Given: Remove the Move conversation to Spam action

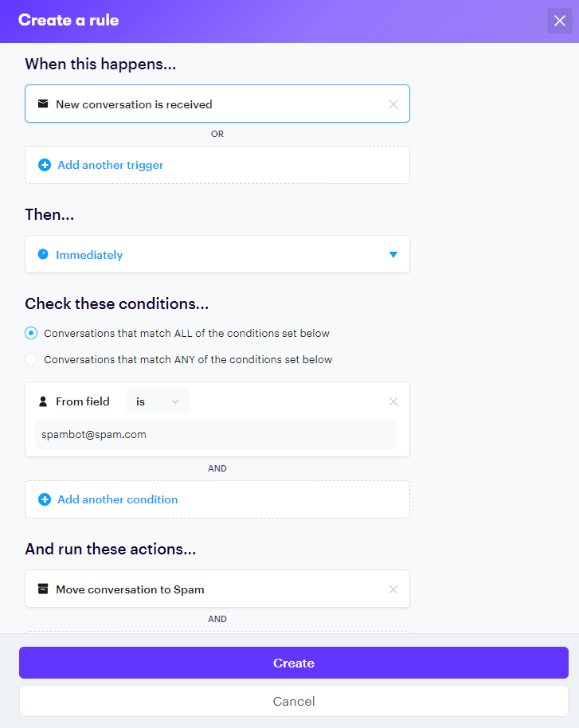Looking at the screenshot, I should tap(393, 589).
